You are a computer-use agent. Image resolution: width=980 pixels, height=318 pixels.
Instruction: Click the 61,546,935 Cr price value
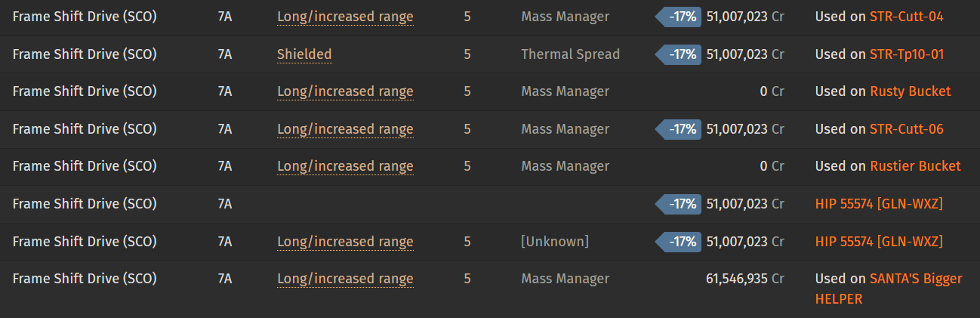click(744, 279)
